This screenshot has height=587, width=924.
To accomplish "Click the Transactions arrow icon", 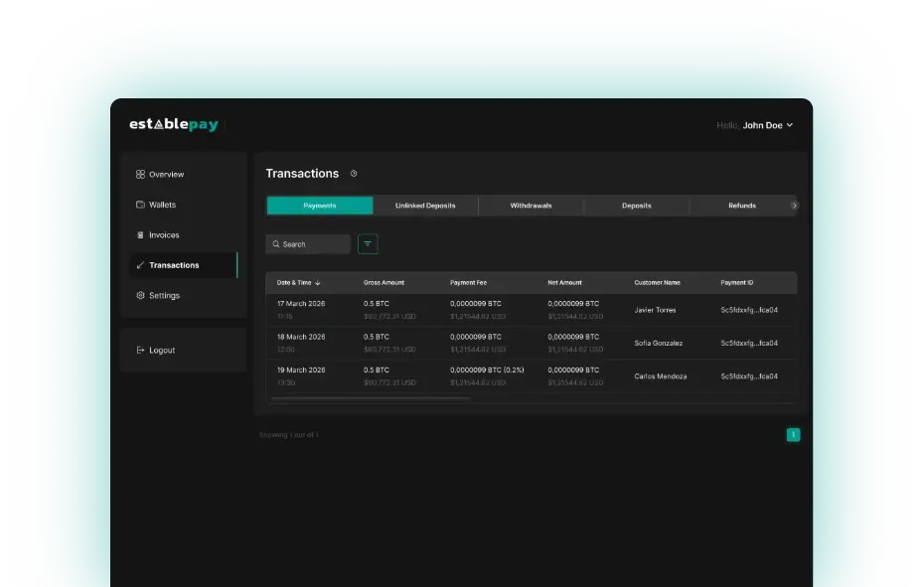I will click(x=140, y=265).
